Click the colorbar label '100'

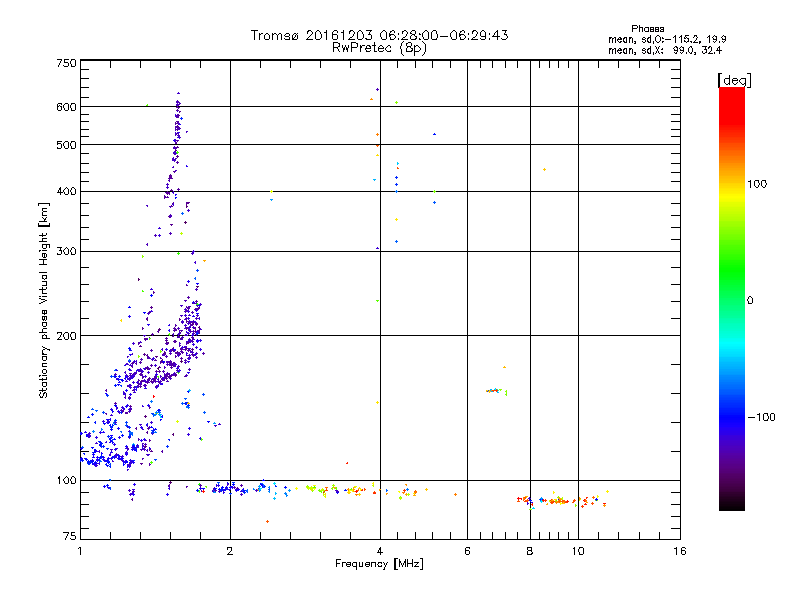(757, 184)
